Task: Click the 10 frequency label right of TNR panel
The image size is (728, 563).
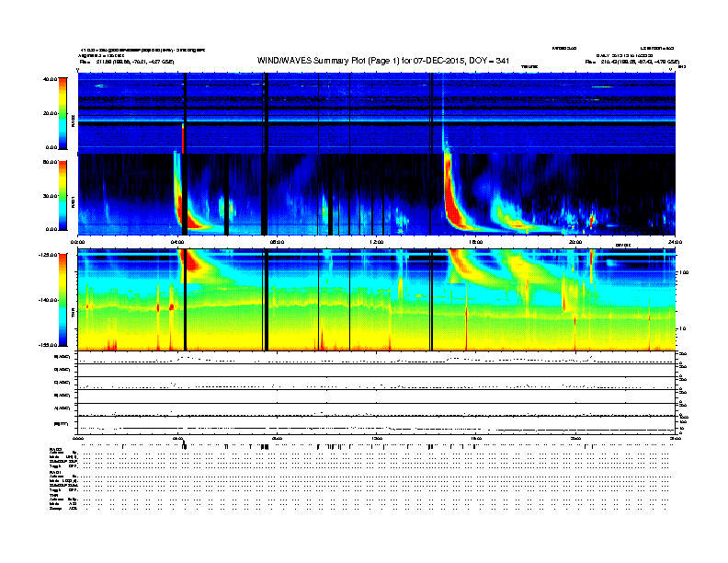Action: pyautogui.click(x=685, y=328)
